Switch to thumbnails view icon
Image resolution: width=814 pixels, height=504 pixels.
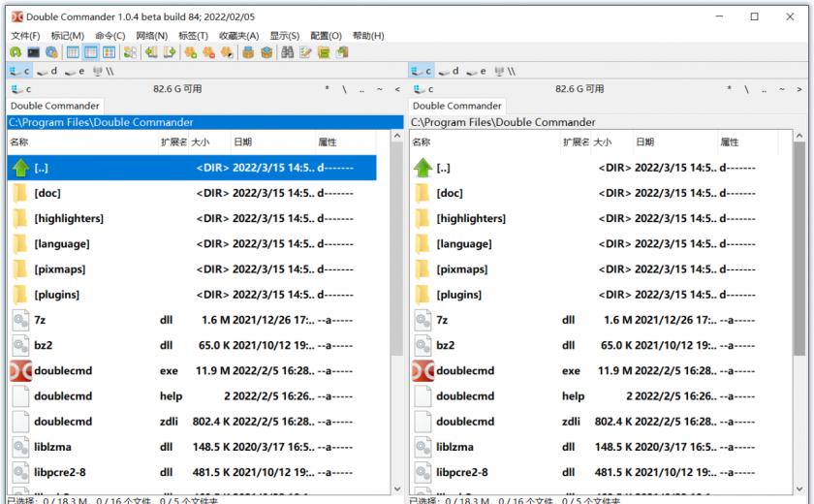coord(109,52)
